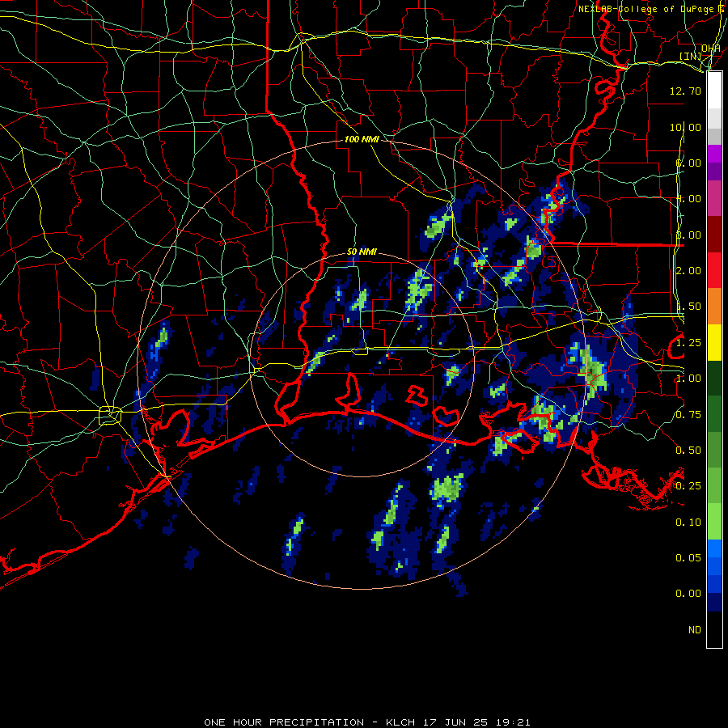Click the yellow swatch in the legend
Screen dimensions: 728x728
714,342
